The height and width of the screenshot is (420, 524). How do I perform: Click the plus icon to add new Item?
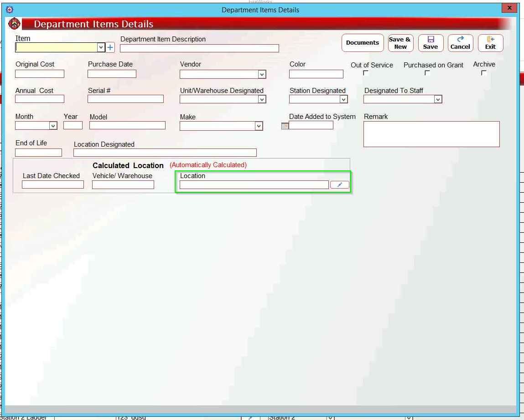(110, 47)
